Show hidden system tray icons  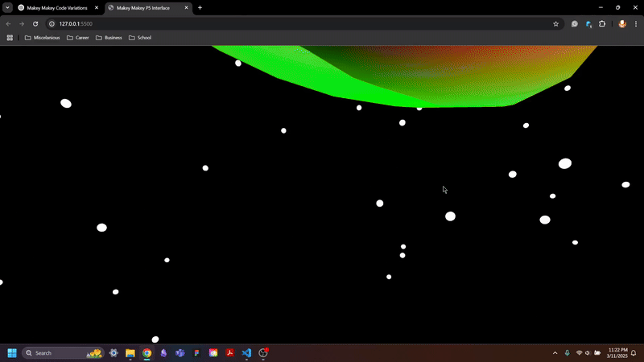(x=555, y=353)
